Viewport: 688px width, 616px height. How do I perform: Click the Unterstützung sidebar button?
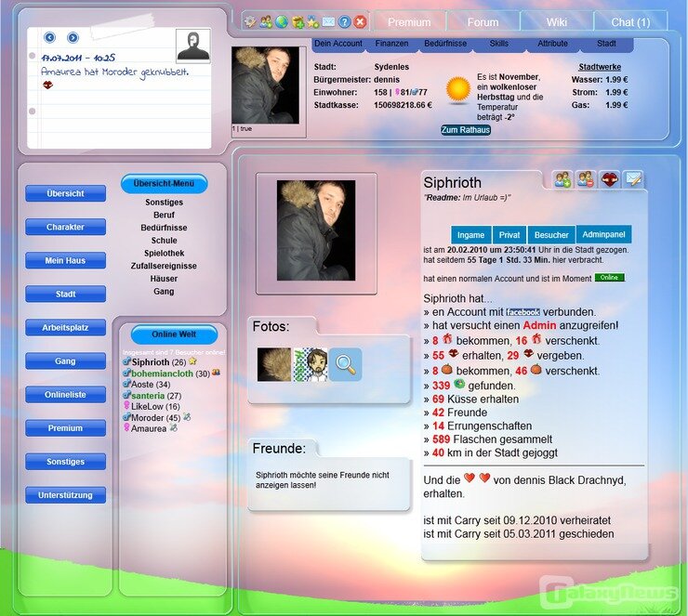65,495
